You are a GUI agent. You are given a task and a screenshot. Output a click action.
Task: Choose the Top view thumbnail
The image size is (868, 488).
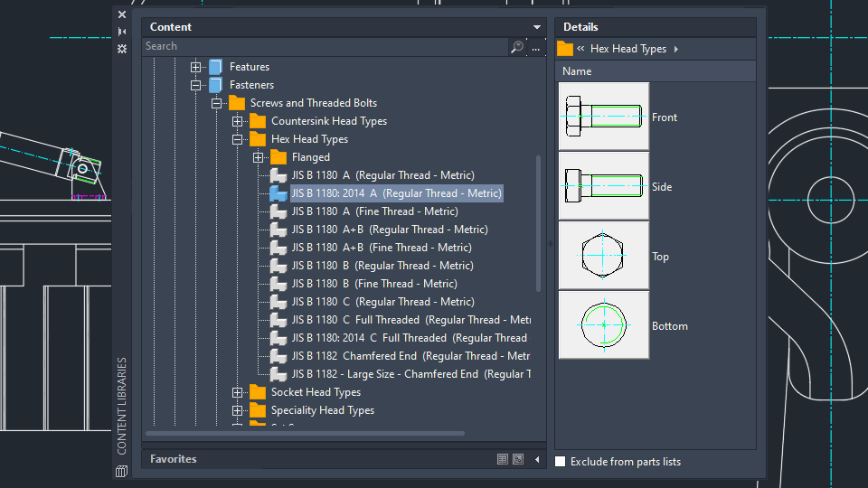(x=603, y=256)
